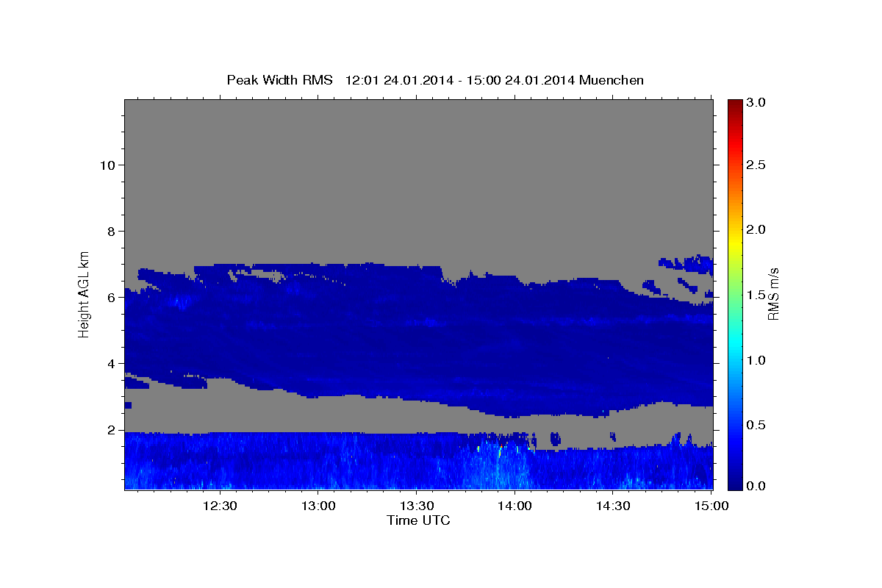Click the '12:30' time tick label
The width and height of the screenshot is (882, 588).
click(x=220, y=506)
